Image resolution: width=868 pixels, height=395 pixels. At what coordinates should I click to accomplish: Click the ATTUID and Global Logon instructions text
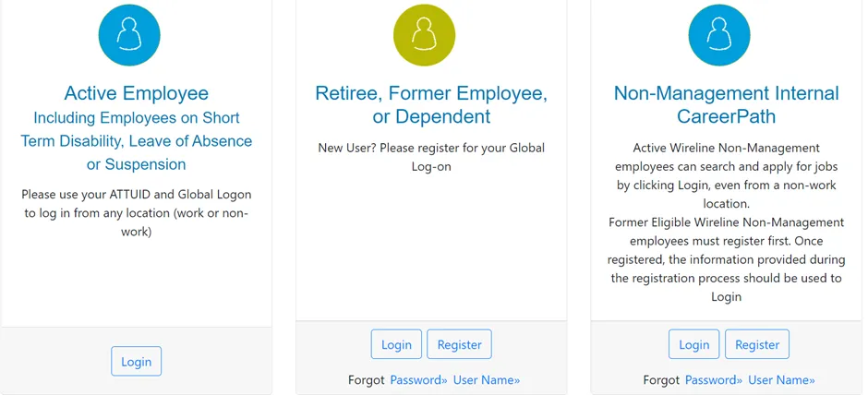[x=136, y=212]
